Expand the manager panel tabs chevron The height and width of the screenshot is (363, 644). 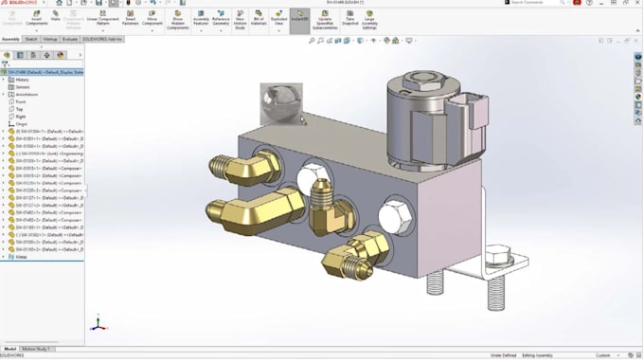pyautogui.click(x=80, y=55)
